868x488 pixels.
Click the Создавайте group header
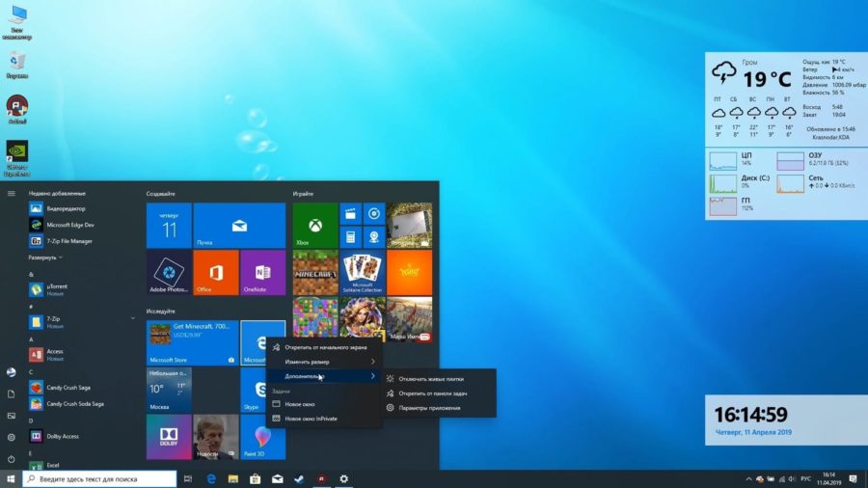160,194
